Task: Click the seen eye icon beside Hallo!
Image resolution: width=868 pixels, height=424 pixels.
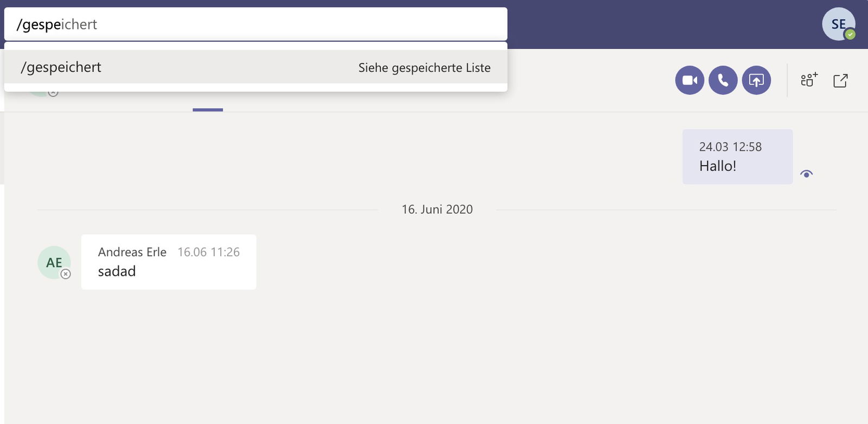Action: click(x=807, y=174)
